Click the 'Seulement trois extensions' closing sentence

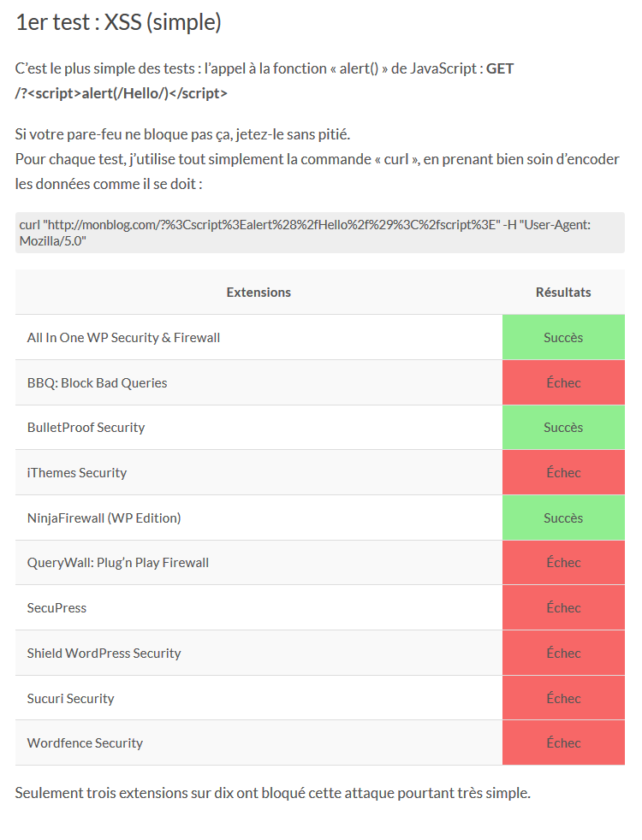(x=273, y=792)
